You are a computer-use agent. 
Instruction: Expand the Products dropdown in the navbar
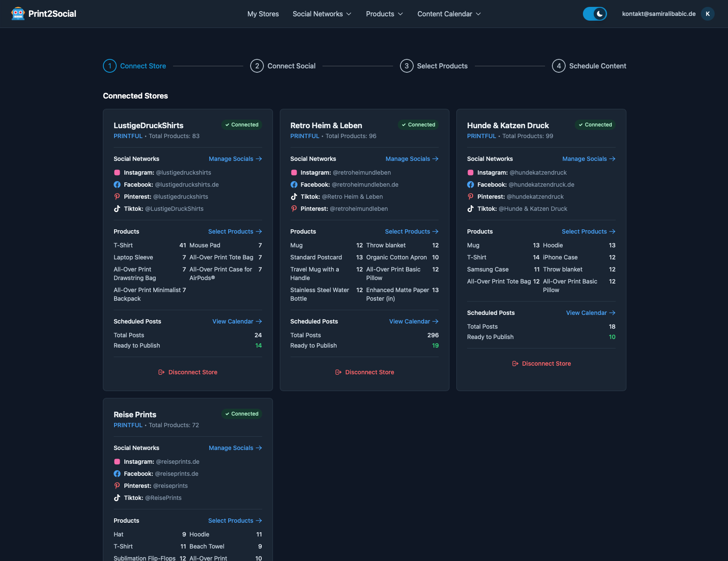pos(384,13)
